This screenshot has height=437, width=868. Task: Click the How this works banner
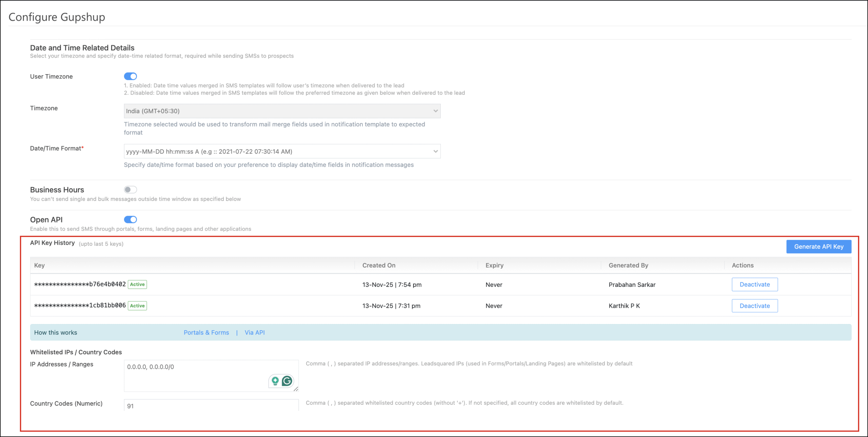pos(55,332)
